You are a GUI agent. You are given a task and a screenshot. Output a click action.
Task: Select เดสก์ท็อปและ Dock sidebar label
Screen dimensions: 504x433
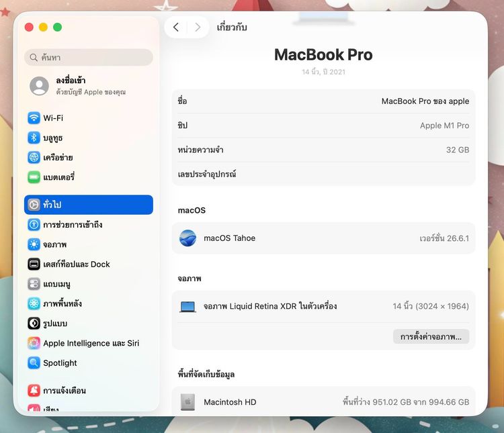point(77,264)
